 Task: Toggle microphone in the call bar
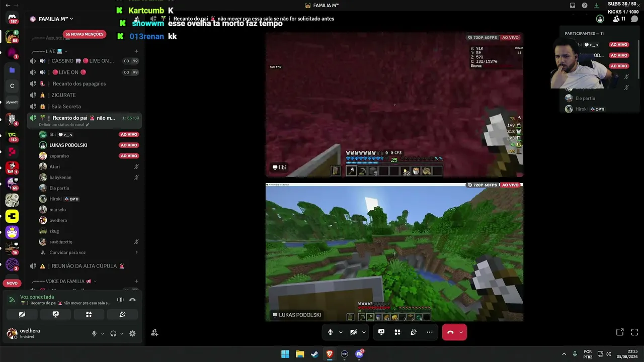330,332
